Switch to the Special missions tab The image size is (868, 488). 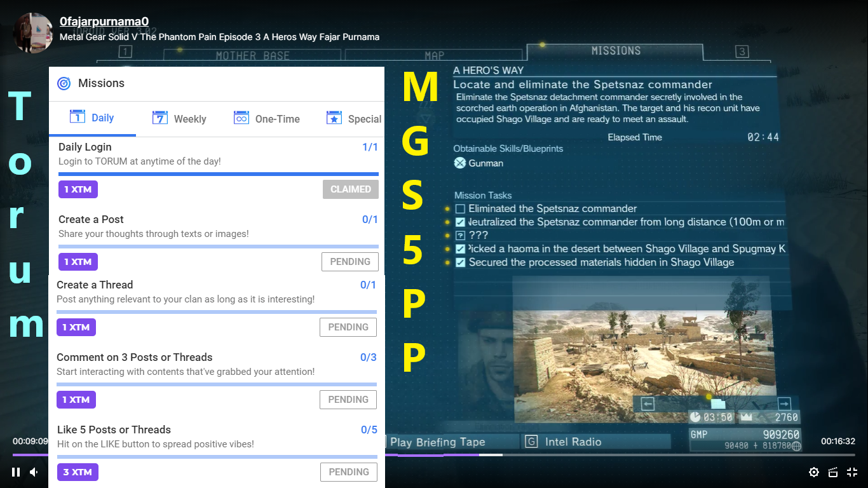(355, 118)
